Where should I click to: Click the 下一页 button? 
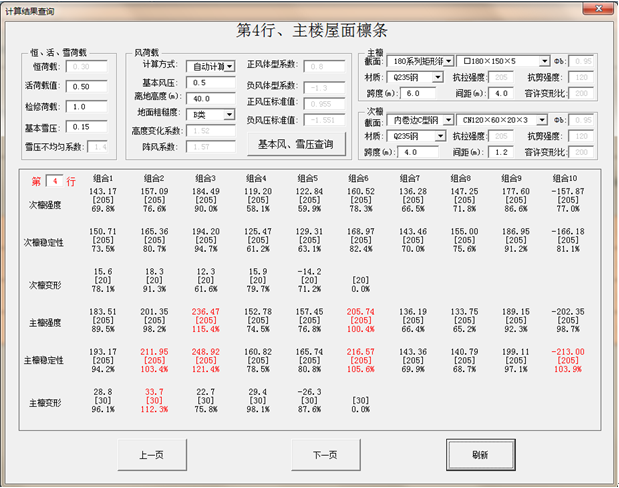click(323, 454)
